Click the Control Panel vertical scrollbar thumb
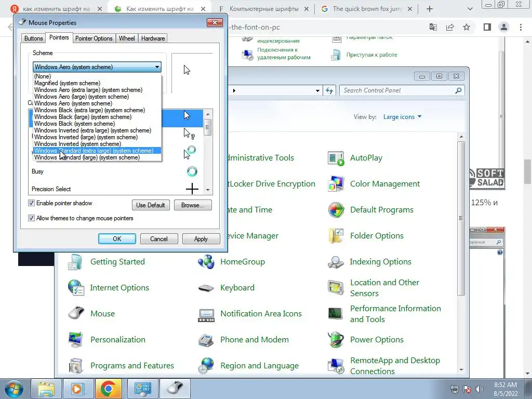 pyautogui.click(x=461, y=218)
